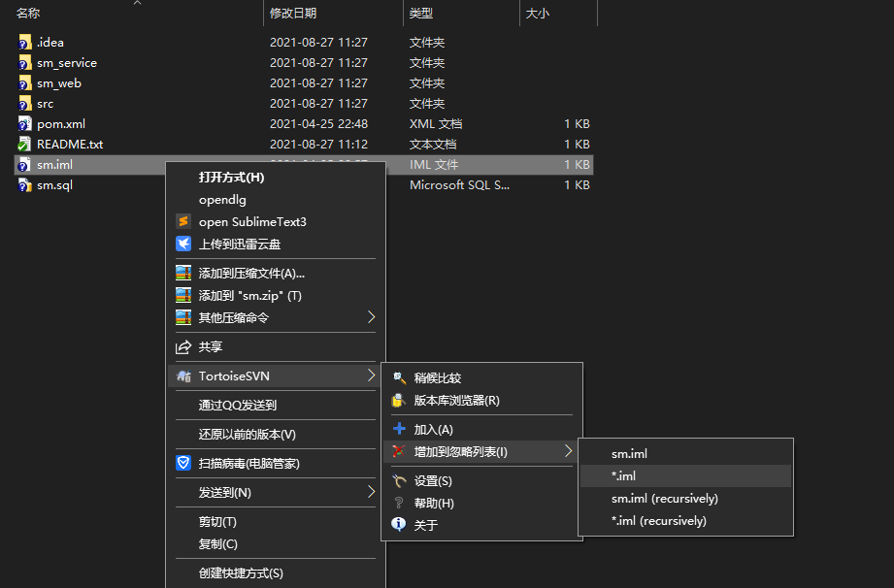Click the share icon beside 共享
This screenshot has width=894, height=588.
coord(183,346)
